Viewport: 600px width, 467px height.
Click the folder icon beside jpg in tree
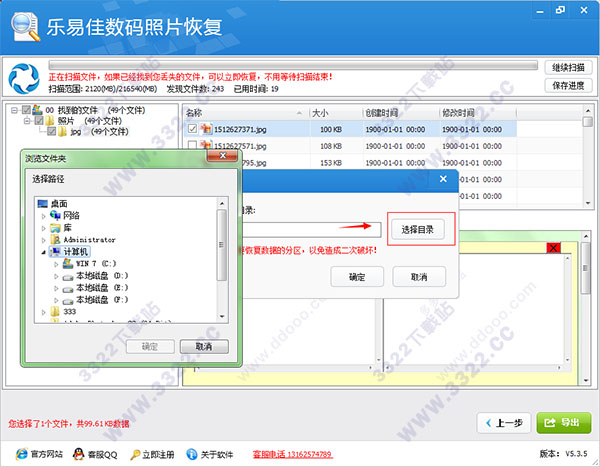[62, 132]
